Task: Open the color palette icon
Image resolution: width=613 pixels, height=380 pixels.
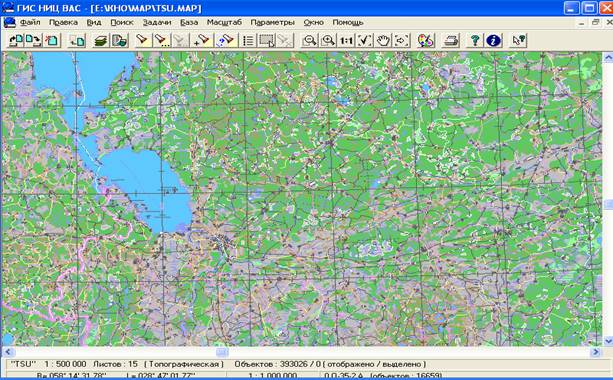Action: [426, 40]
